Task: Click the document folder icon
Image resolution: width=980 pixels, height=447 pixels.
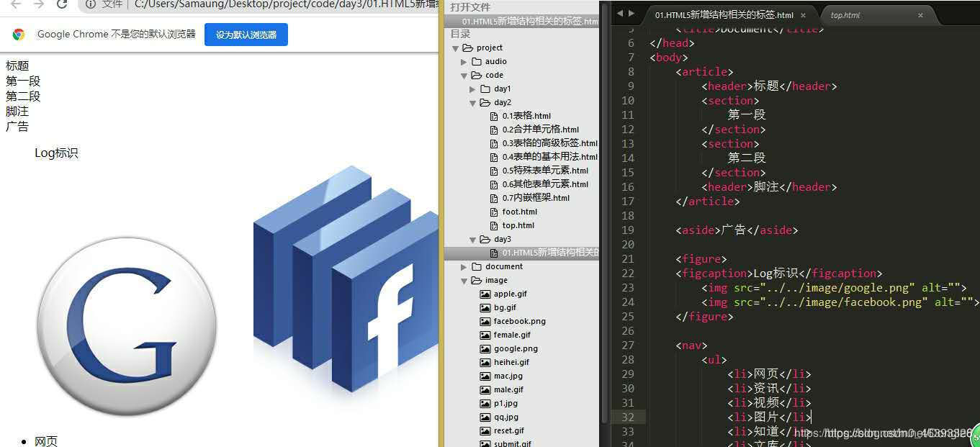Action: [x=476, y=266]
